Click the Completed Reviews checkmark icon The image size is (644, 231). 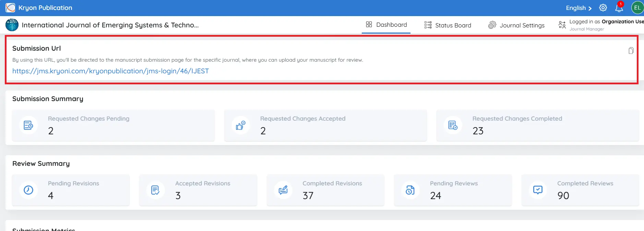(x=538, y=190)
